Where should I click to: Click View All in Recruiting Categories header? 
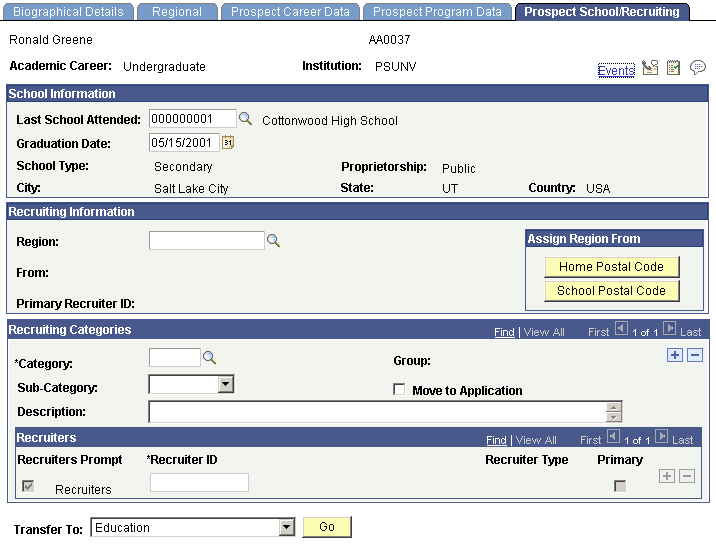544,332
